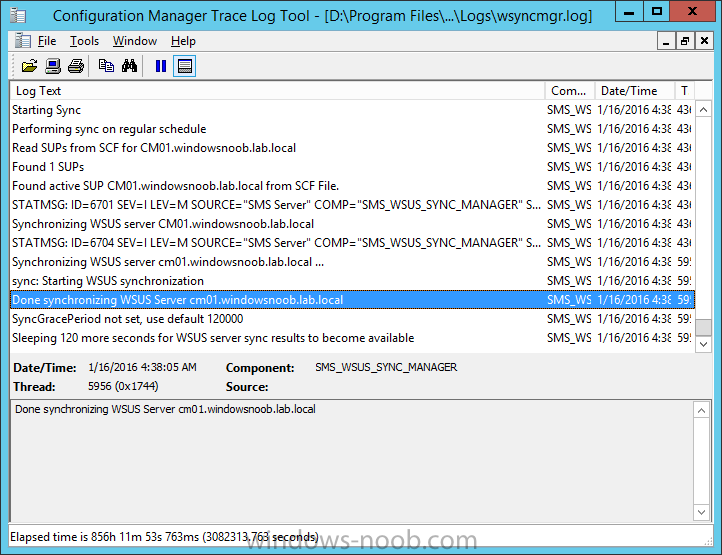Screen dimensions: 722x555
Task: Click the Open on Server toolbar icon
Action: coord(52,66)
